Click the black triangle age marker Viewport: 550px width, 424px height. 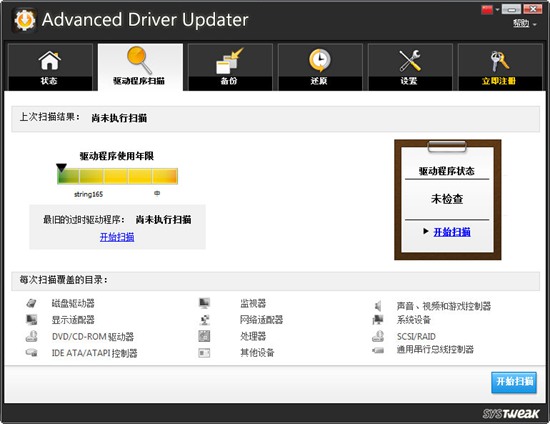(x=61, y=168)
